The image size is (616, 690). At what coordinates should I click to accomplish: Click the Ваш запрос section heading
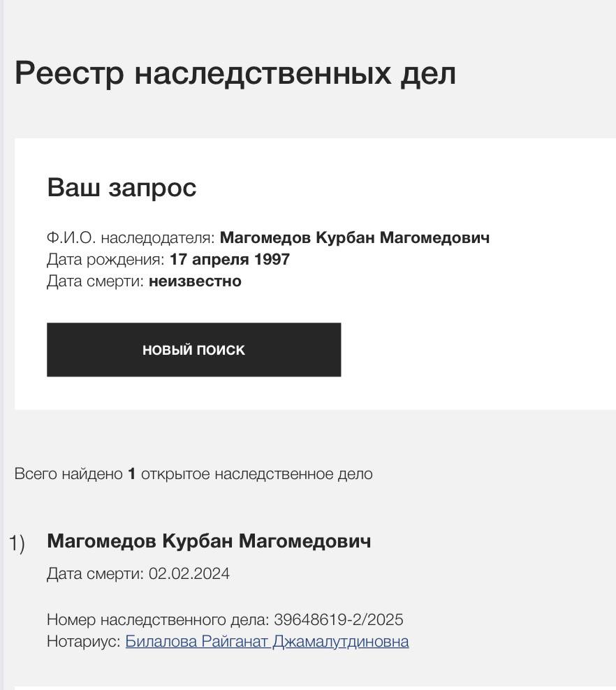point(122,188)
